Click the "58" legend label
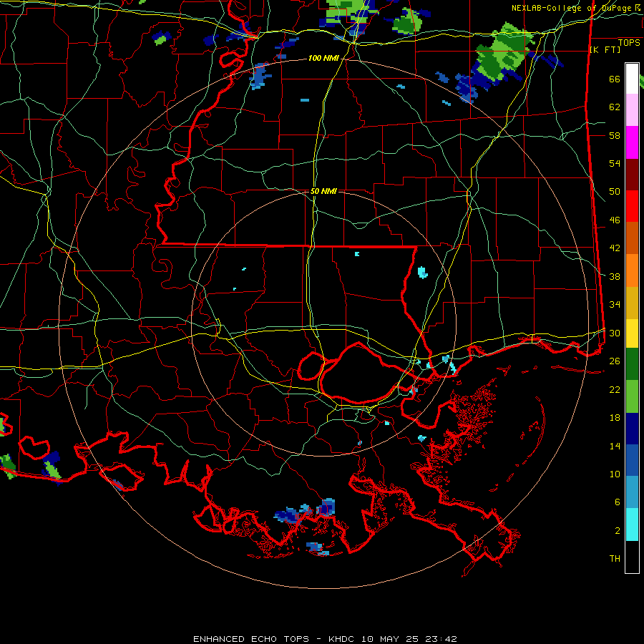 pos(615,135)
